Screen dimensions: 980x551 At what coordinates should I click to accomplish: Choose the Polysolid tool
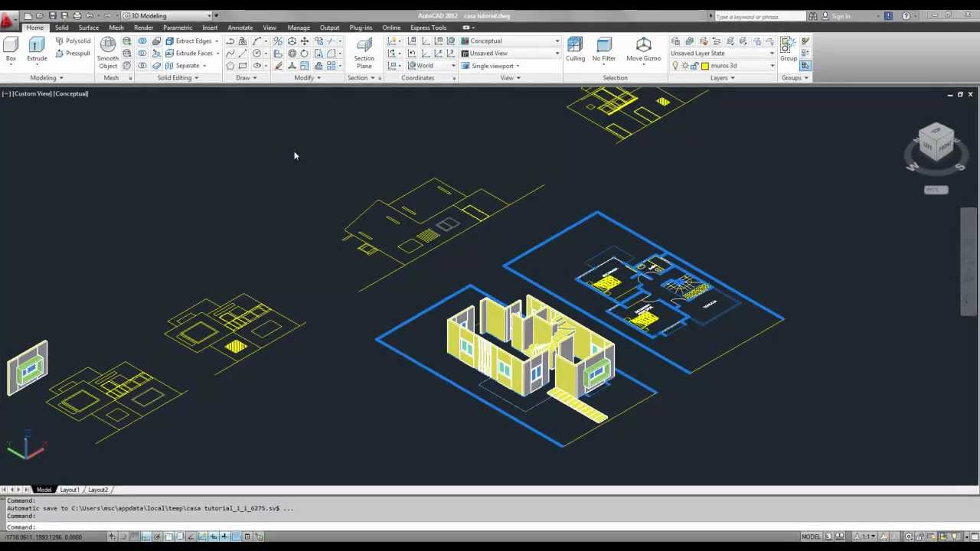click(x=73, y=41)
